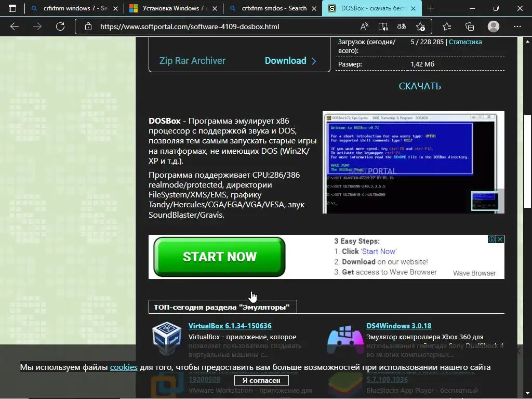Close the 'crfxfnm smdos' tab
The width and height of the screenshot is (532, 399).
coord(314,8)
